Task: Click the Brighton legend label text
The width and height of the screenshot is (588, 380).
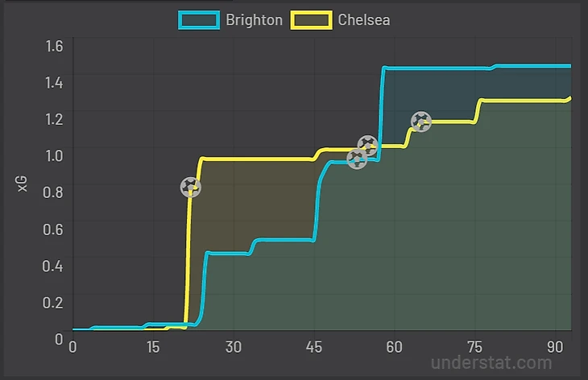Action: point(255,20)
